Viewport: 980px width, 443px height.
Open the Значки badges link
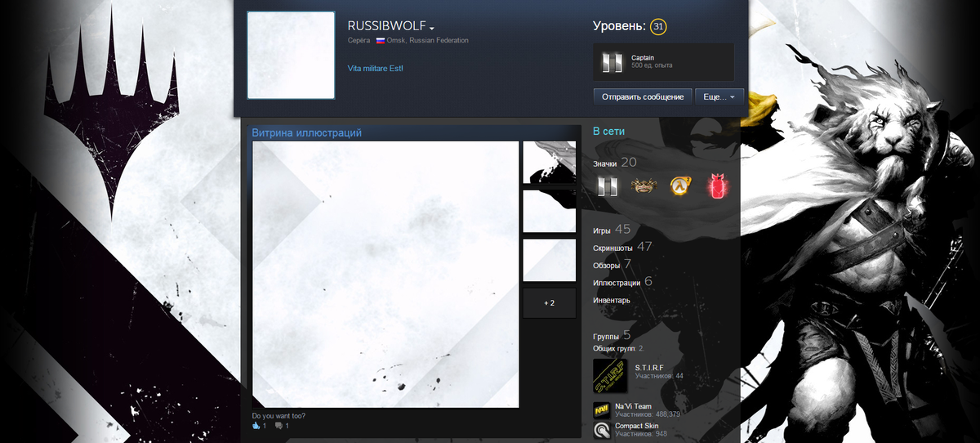point(604,163)
